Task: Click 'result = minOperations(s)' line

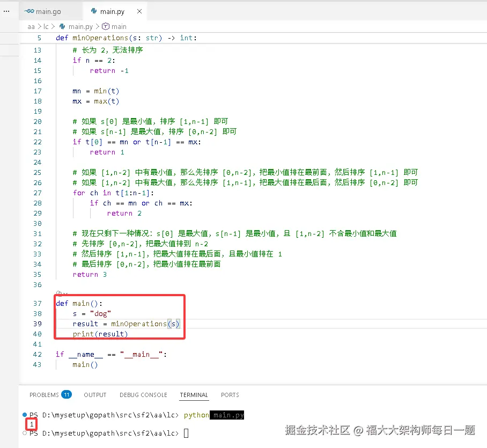Action: [x=126, y=324]
